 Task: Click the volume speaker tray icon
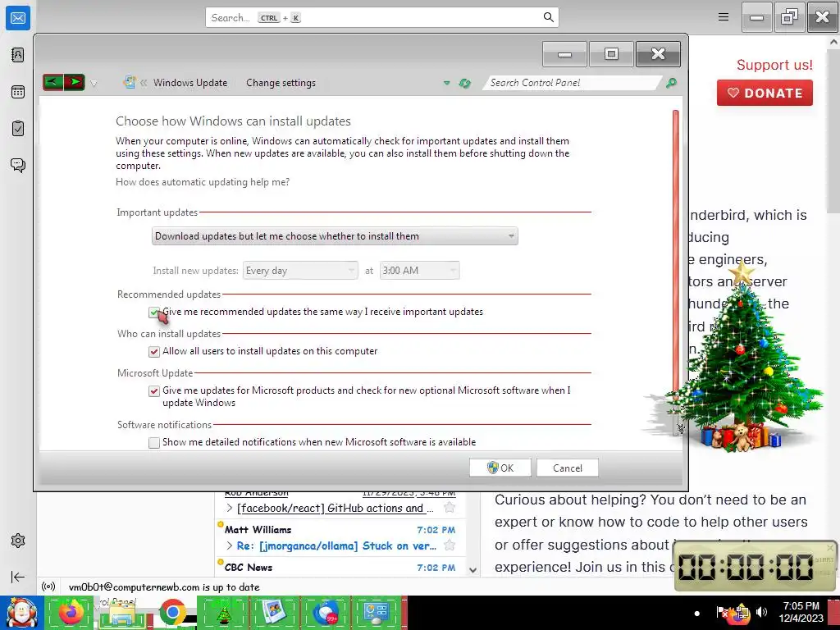(x=761, y=612)
